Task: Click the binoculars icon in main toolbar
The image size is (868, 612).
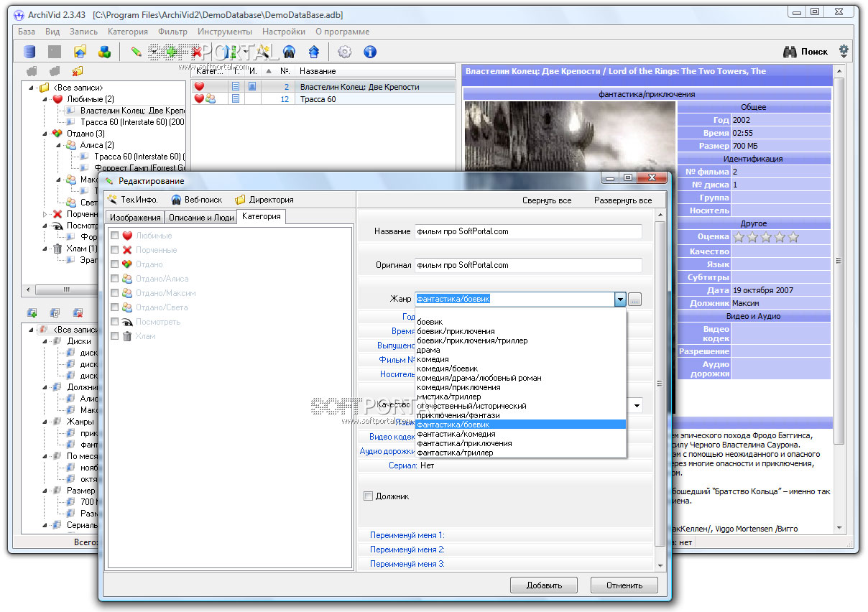Action: 289,52
